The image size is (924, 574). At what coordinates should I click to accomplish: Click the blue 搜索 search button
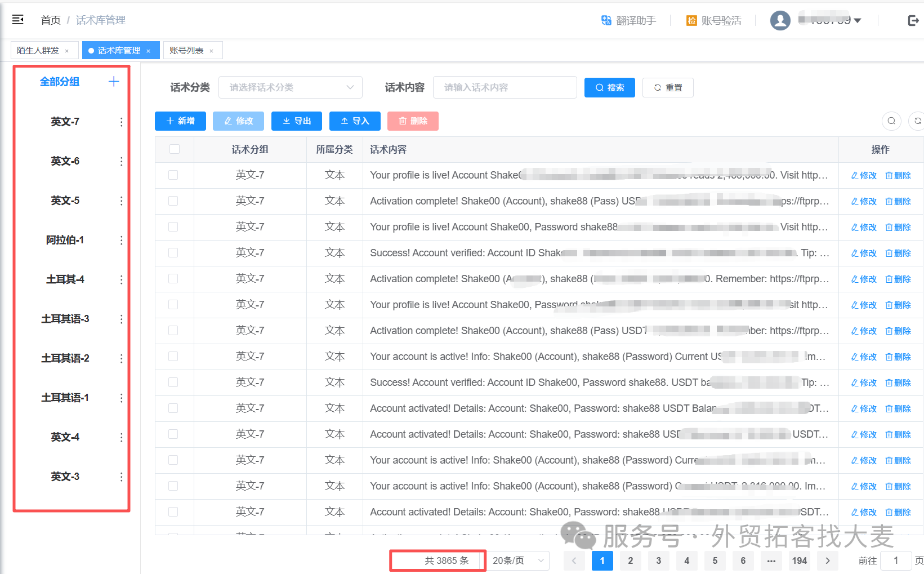610,87
